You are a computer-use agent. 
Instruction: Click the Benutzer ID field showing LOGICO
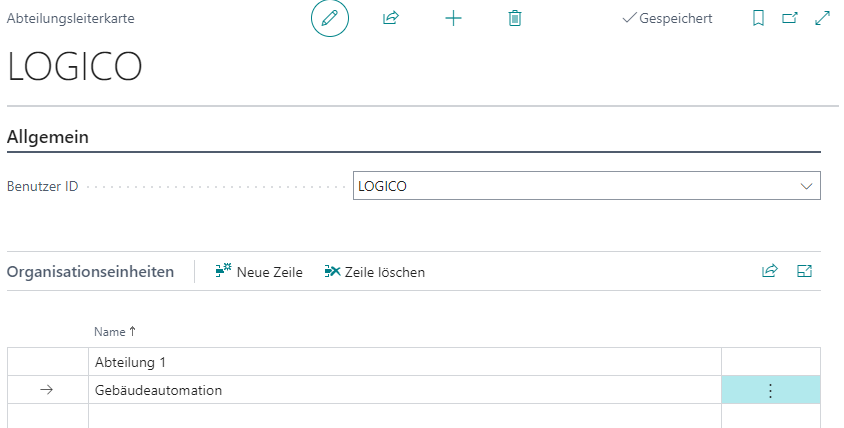click(587, 186)
